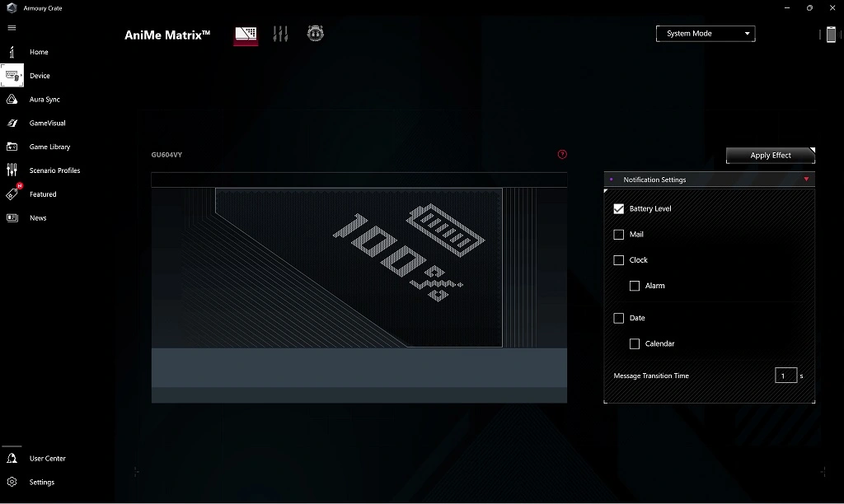Tick the Alarm checkbox
Screen dimensions: 844x504
pos(635,286)
